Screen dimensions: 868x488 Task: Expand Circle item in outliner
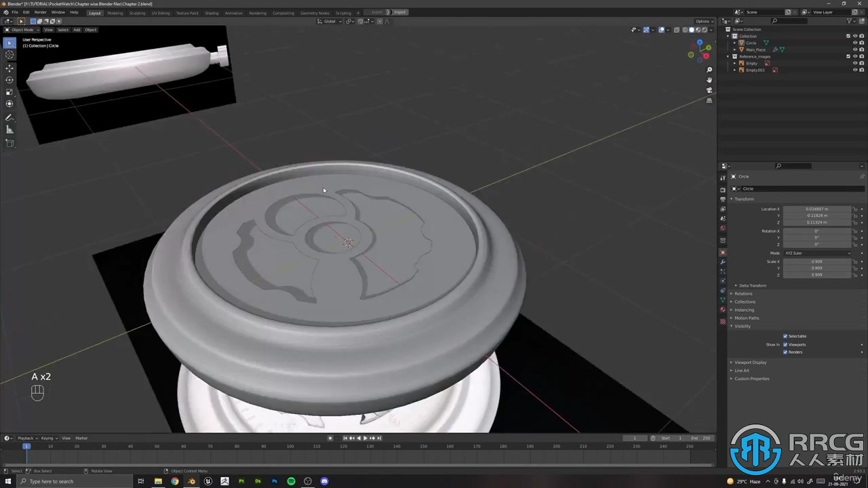pos(734,43)
